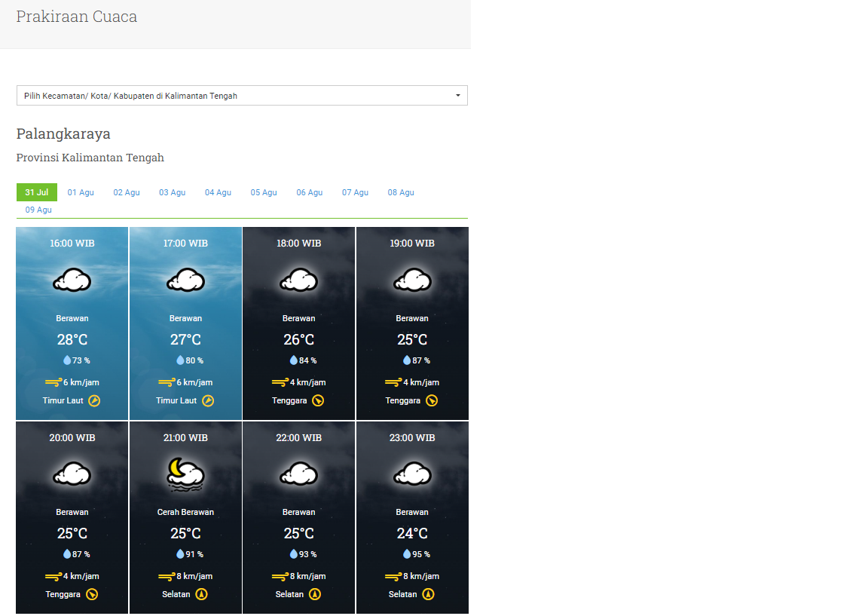Select the 31 Jul date tab
This screenshot has height=616, width=868.
(36, 192)
